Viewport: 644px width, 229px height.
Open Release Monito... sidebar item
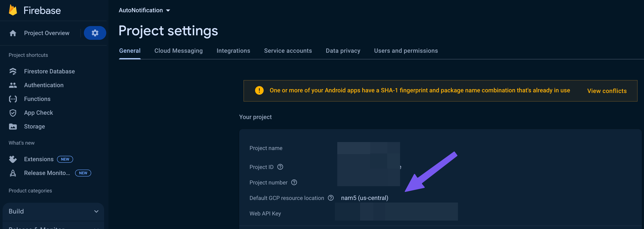47,173
